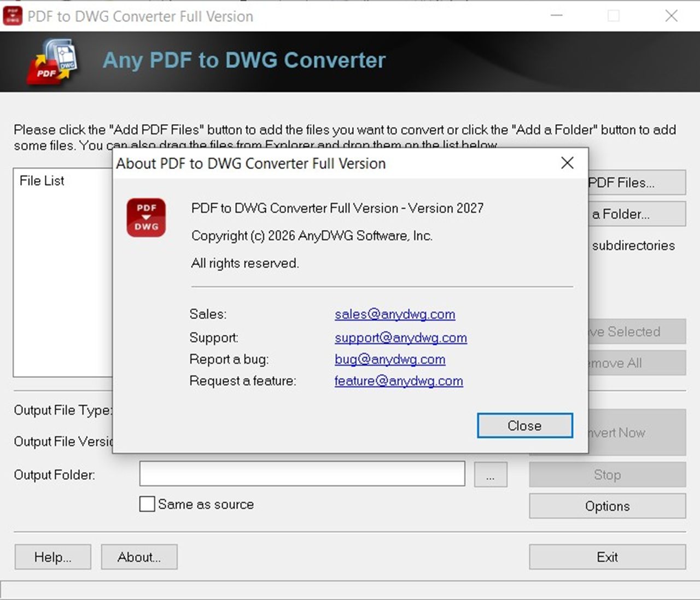Click the PDF to DWG icon in About dialog
This screenshot has height=600, width=700.
[x=146, y=217]
